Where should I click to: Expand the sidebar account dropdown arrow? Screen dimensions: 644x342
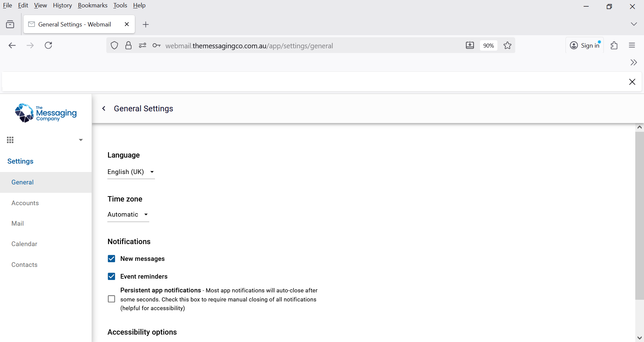81,140
